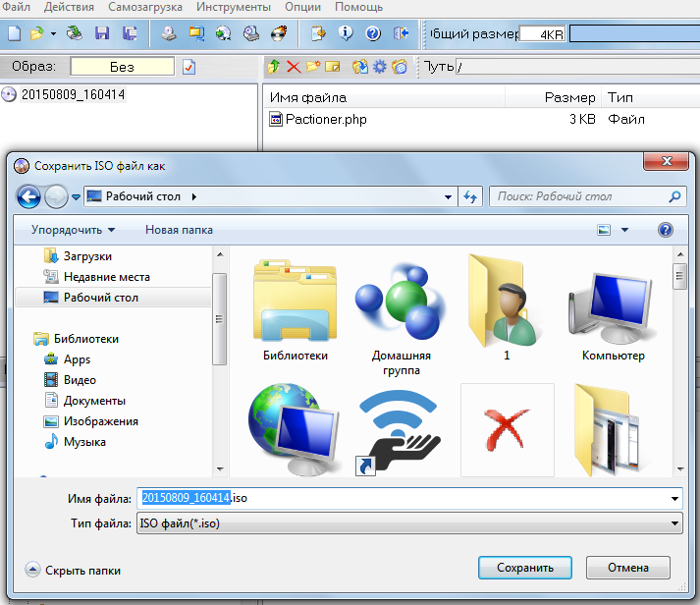Click the Save floppy disk icon

(101, 33)
